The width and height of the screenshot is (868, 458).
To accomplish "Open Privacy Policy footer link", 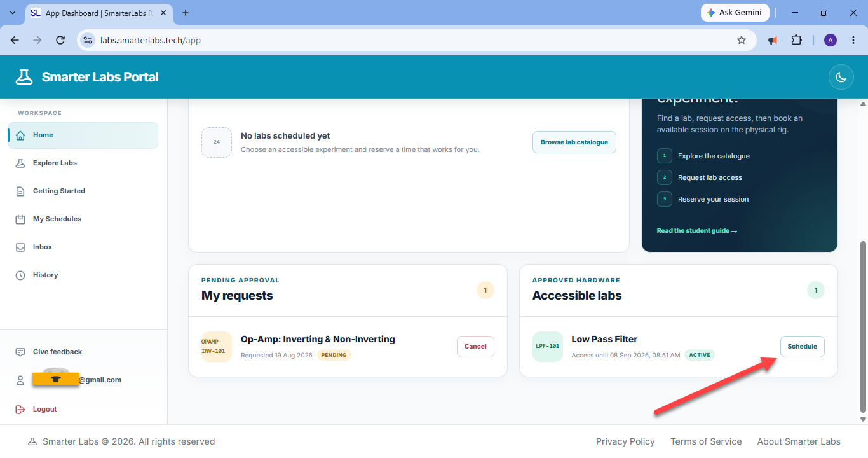I will 625,441.
